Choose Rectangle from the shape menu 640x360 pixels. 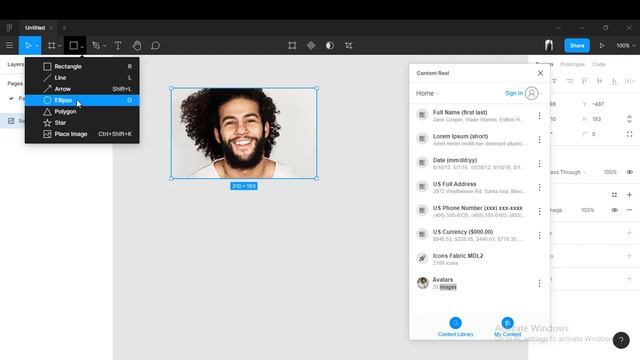(x=82, y=66)
